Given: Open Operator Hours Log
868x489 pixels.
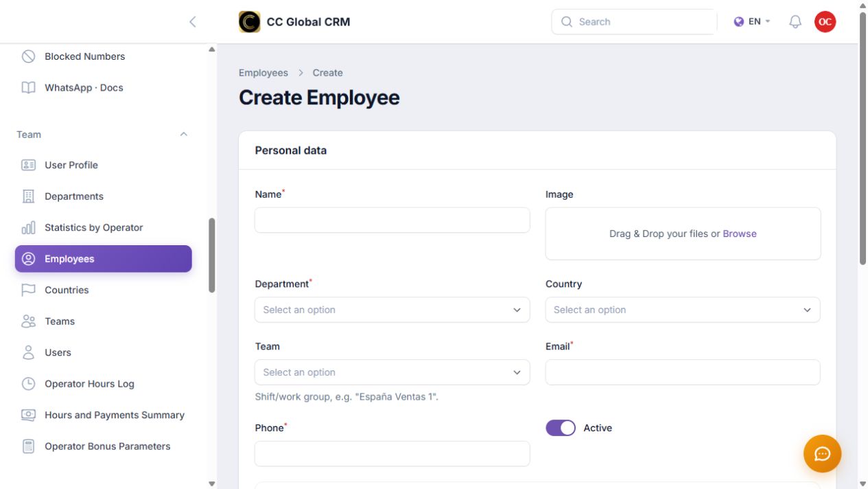Looking at the screenshot, I should click(104, 384).
